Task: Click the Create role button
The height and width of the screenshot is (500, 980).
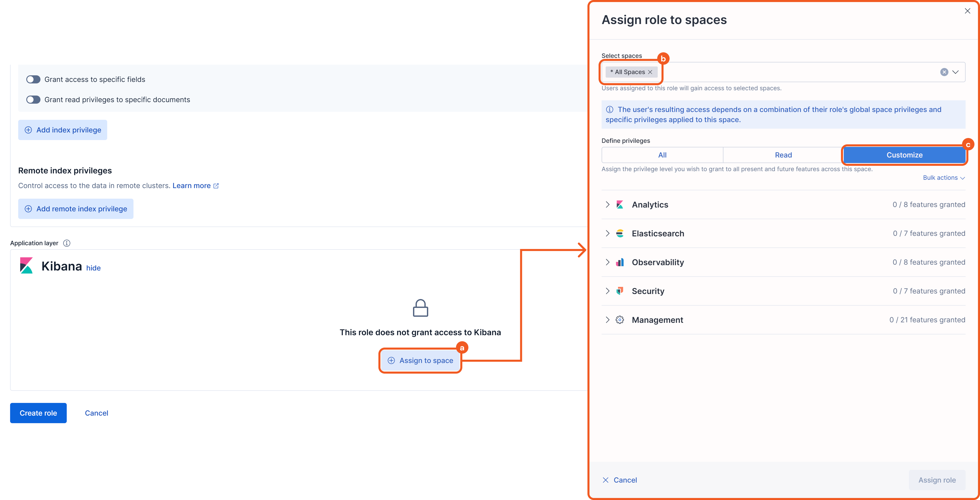Action: coord(38,413)
